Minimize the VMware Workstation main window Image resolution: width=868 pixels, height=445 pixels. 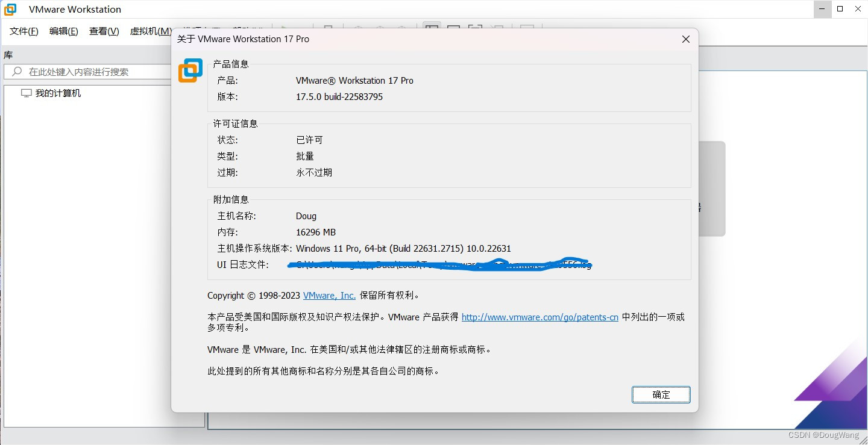point(822,9)
